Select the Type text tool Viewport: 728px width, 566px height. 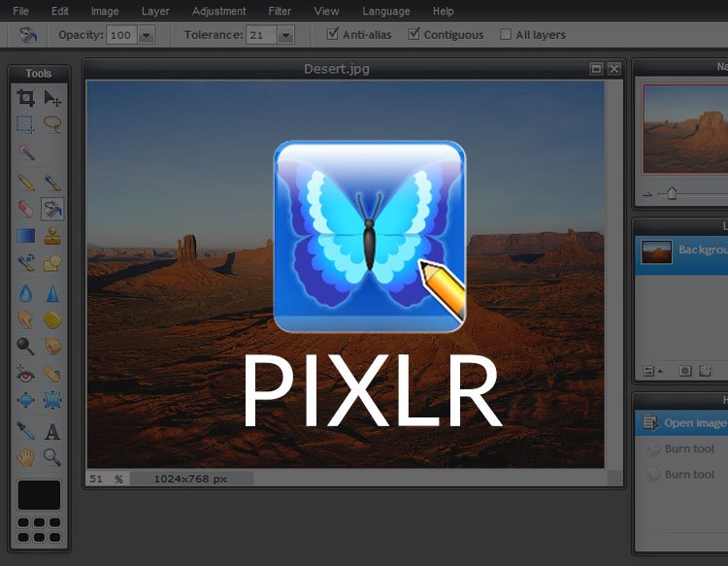(52, 431)
